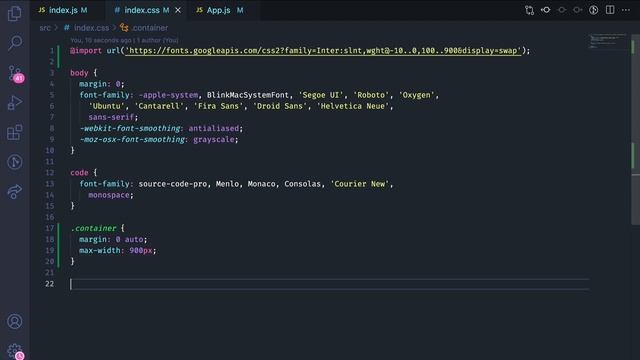This screenshot has width=640, height=360.
Task: Open the Extensions view
Action: (x=15, y=132)
